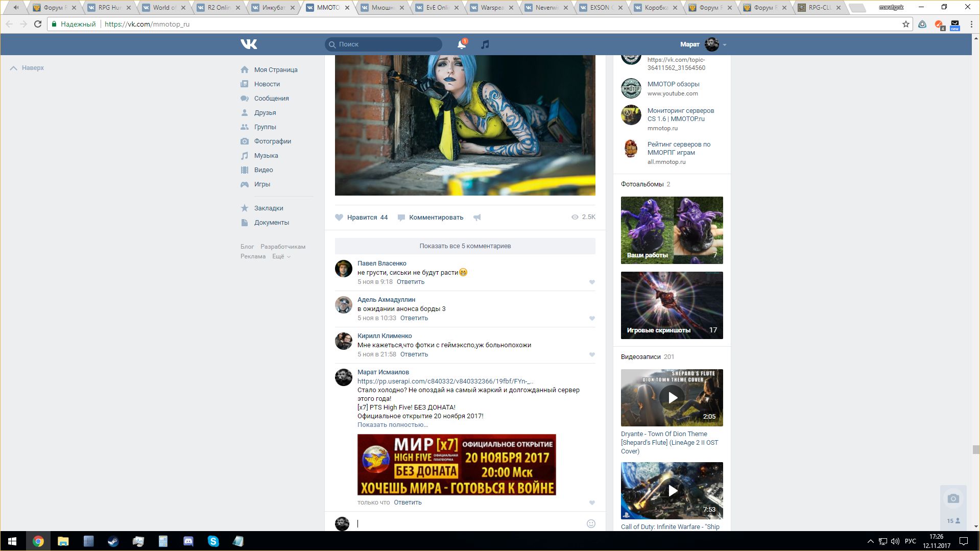The height and width of the screenshot is (551, 980).
Task: Open the music player note icon
Action: (x=485, y=44)
